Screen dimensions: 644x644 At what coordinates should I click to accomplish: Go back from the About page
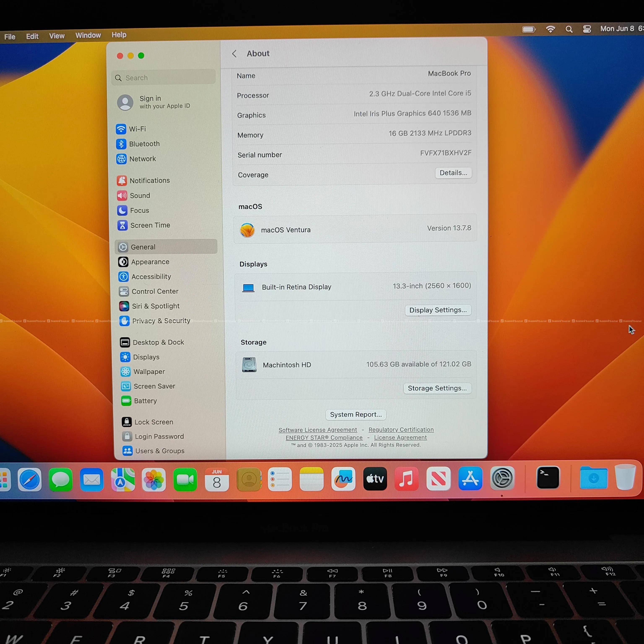point(234,54)
